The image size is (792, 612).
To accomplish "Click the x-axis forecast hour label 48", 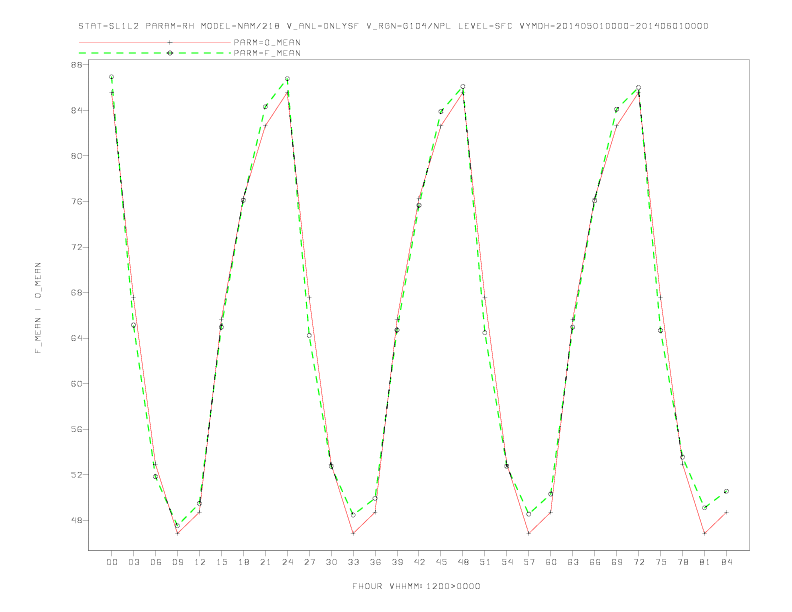I will coord(463,562).
